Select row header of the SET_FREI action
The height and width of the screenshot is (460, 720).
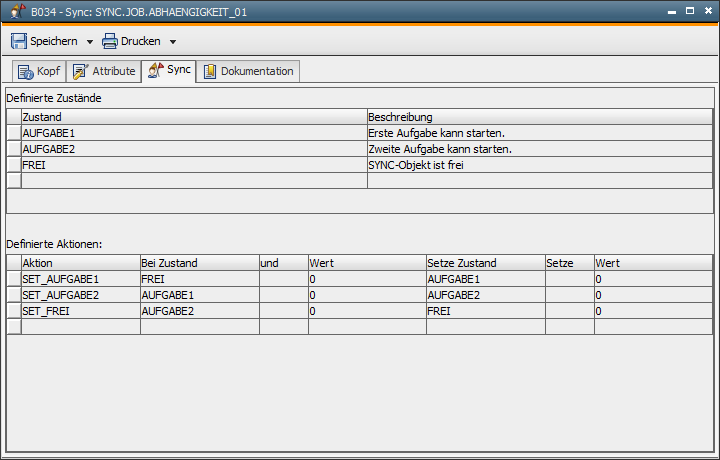14,311
